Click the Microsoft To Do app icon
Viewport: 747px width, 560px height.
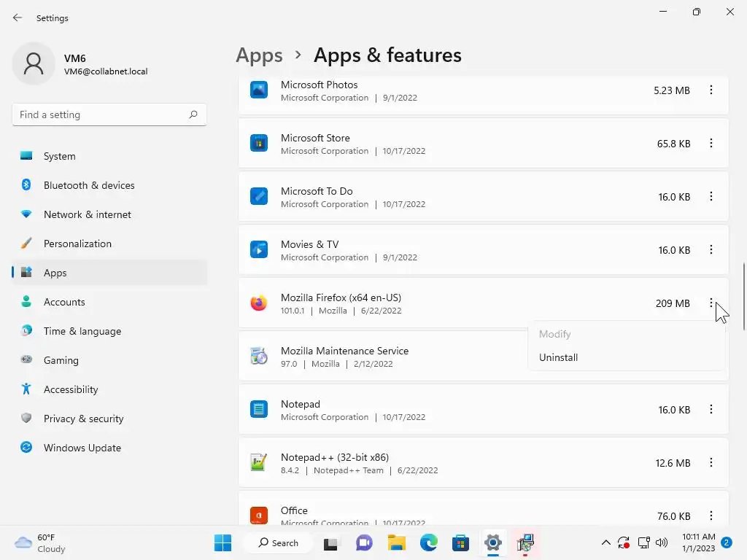click(x=259, y=196)
